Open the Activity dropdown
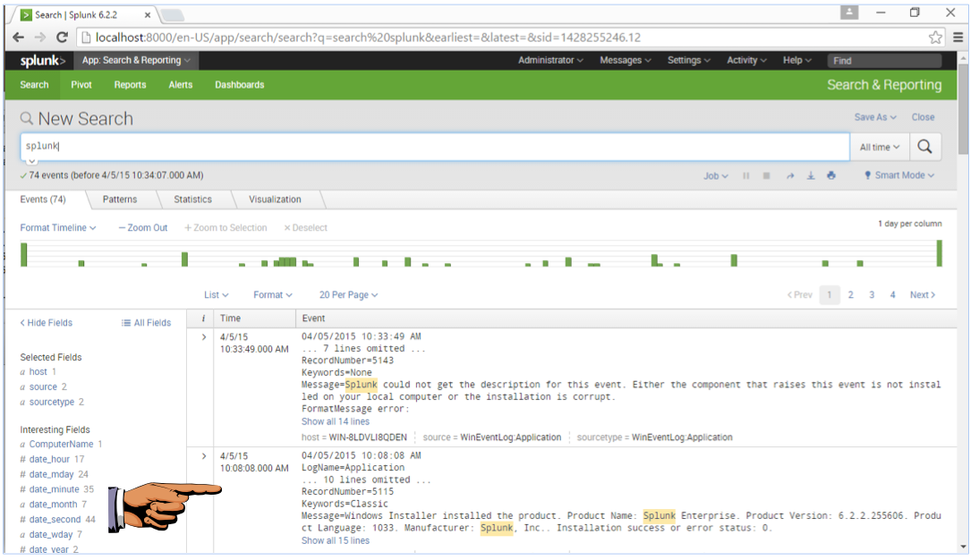The width and height of the screenshot is (979, 560). 746,61
